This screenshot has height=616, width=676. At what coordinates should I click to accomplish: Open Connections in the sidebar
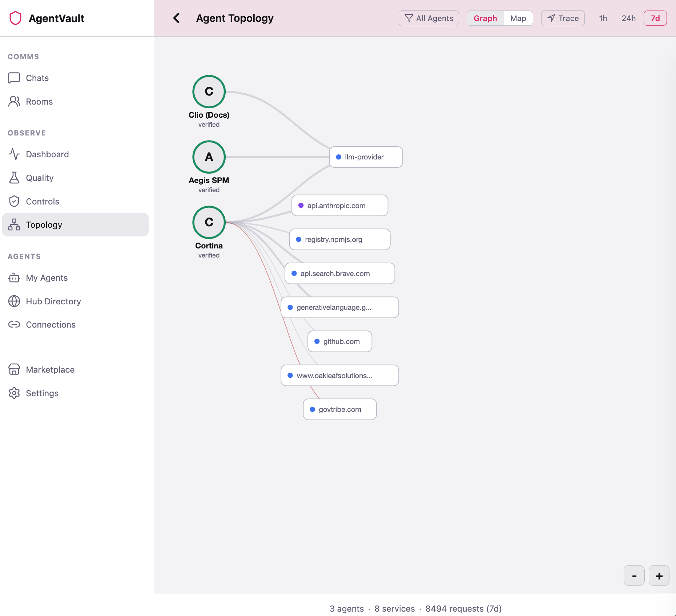[51, 325]
